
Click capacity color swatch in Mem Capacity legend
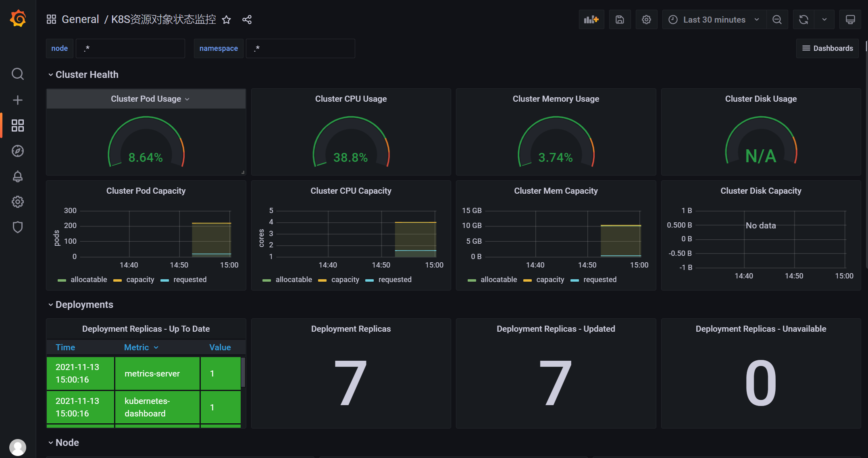527,280
